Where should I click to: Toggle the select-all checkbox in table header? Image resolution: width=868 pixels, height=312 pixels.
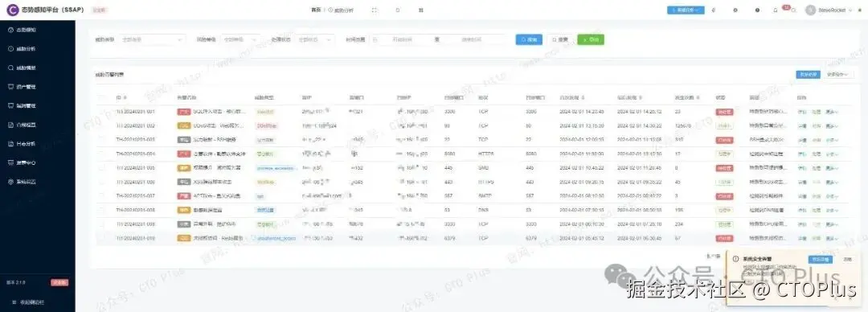100,97
